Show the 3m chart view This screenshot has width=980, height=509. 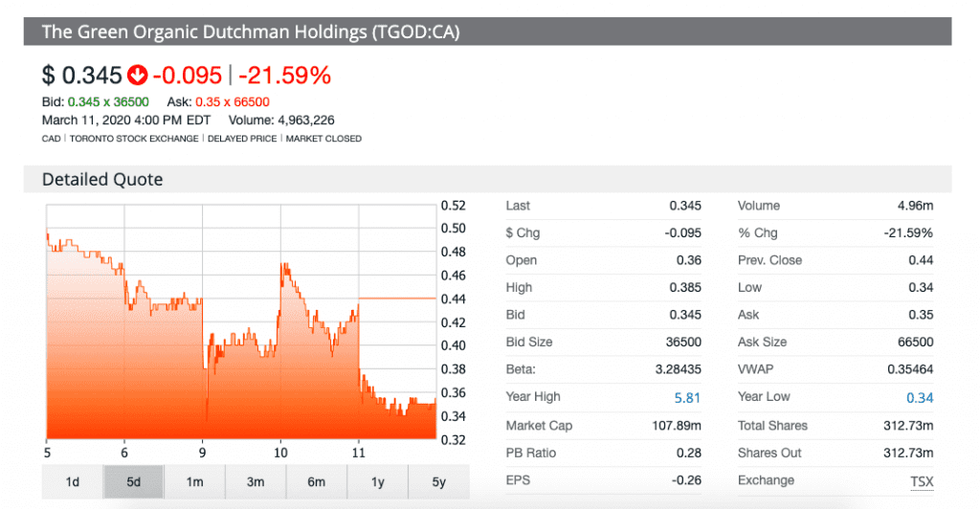tap(255, 482)
